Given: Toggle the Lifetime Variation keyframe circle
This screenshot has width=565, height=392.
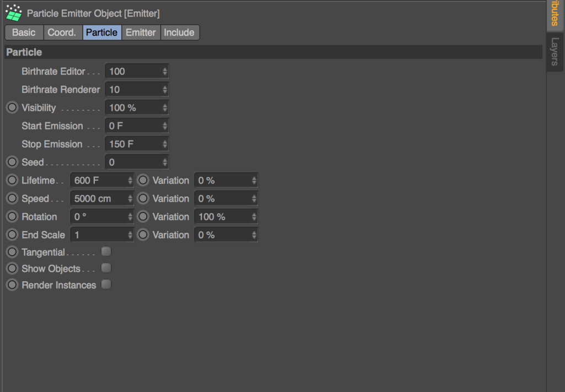Looking at the screenshot, I should 143,180.
